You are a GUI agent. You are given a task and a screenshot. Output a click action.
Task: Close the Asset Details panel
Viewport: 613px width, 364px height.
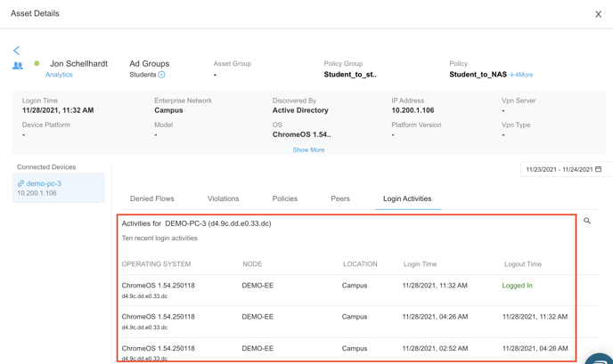(598, 14)
